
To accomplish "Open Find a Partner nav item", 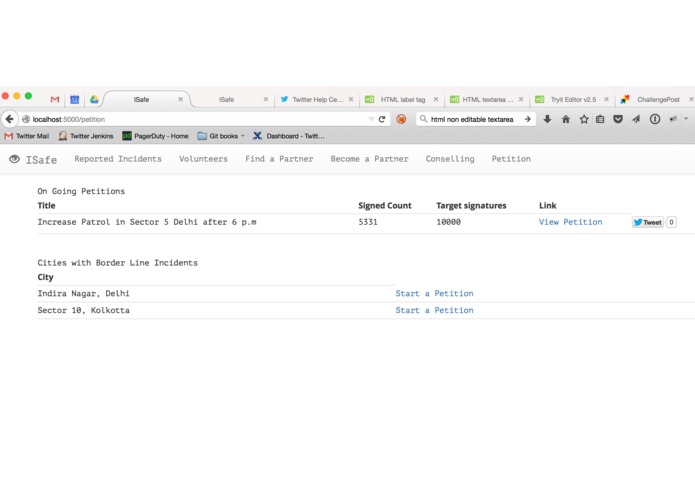I will point(279,159).
